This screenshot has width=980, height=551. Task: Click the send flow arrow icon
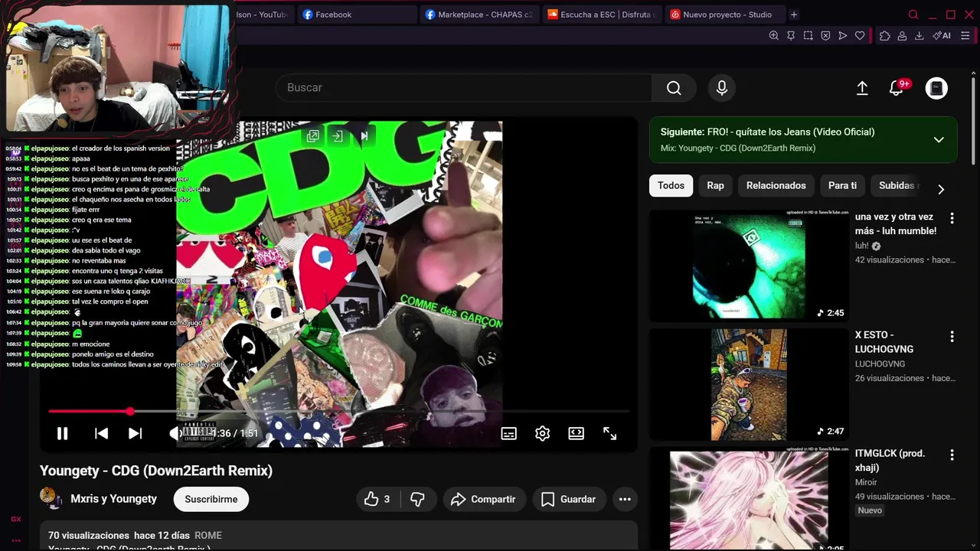click(x=843, y=35)
